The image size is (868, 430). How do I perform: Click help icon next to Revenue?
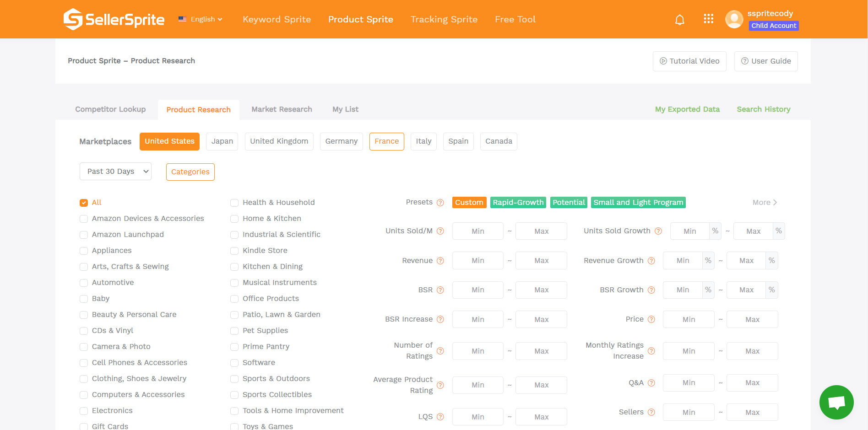pos(440,261)
